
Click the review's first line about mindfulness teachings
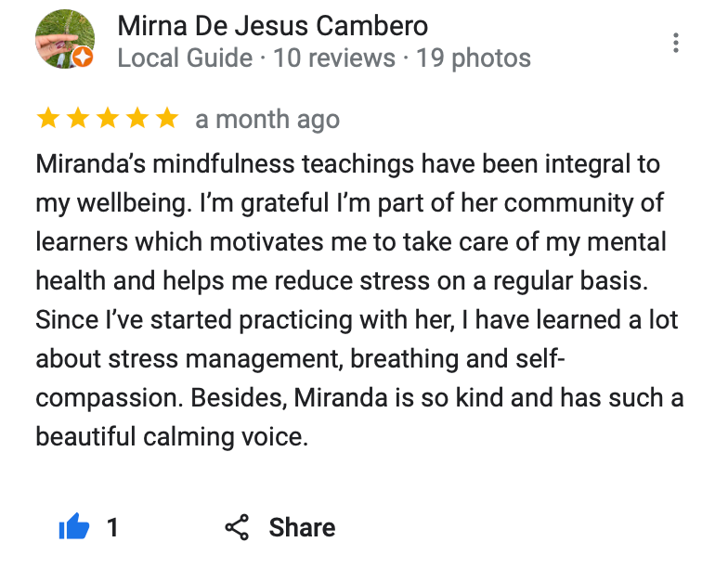click(x=347, y=165)
